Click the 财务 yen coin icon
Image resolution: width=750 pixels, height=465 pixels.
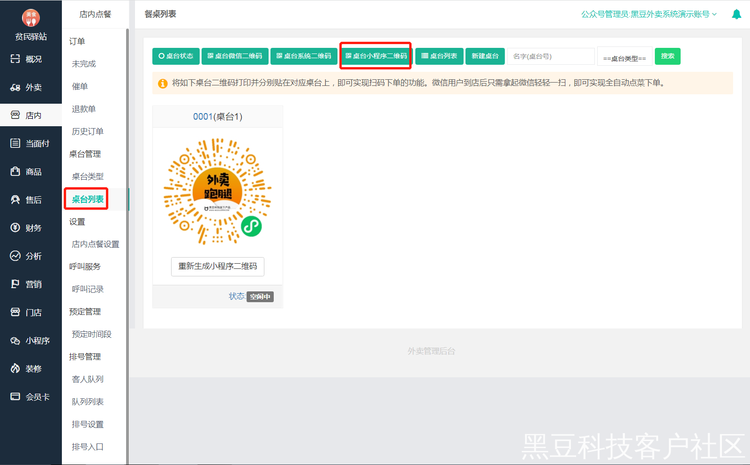click(15, 228)
